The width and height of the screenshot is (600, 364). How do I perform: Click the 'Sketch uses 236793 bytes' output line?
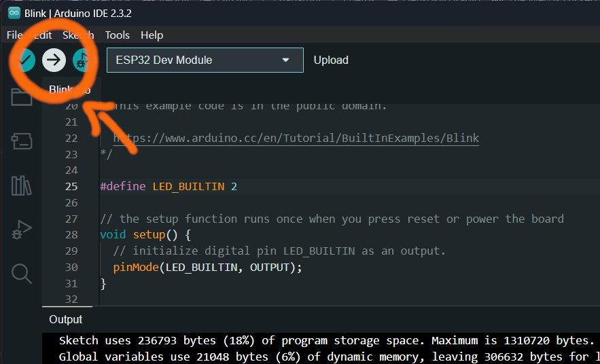326,340
